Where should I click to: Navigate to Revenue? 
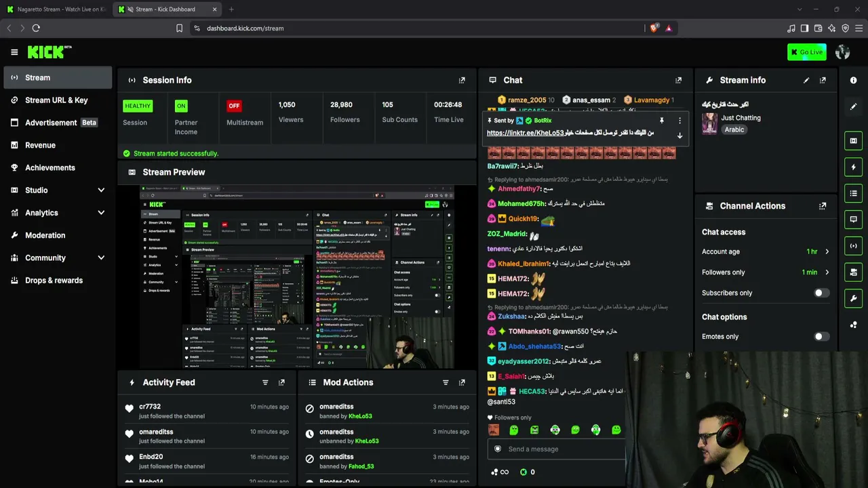coord(58,145)
